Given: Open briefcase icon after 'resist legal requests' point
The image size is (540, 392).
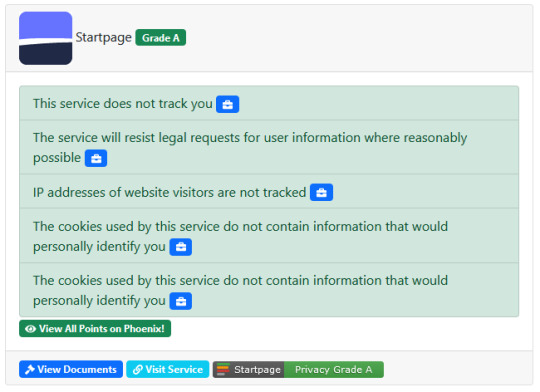Looking at the screenshot, I should (96, 158).
